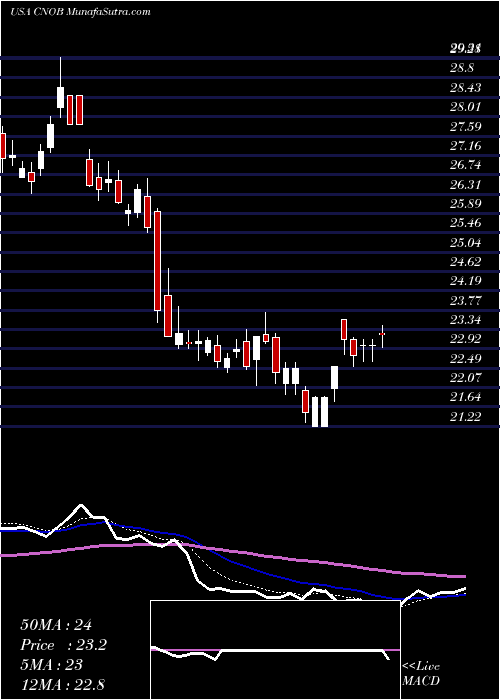Select the 25.46 price label
The image size is (500, 700).
tap(466, 223)
